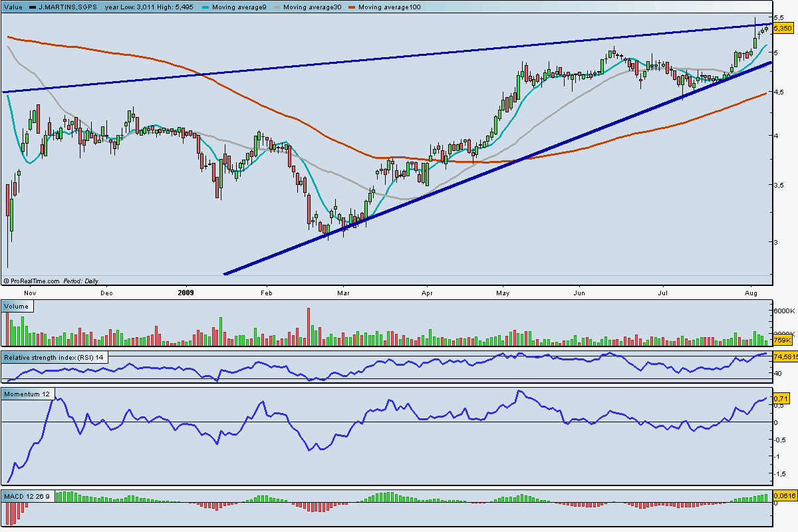The width and height of the screenshot is (798, 532).
Task: Click the May label on time axis
Action: pyautogui.click(x=503, y=292)
